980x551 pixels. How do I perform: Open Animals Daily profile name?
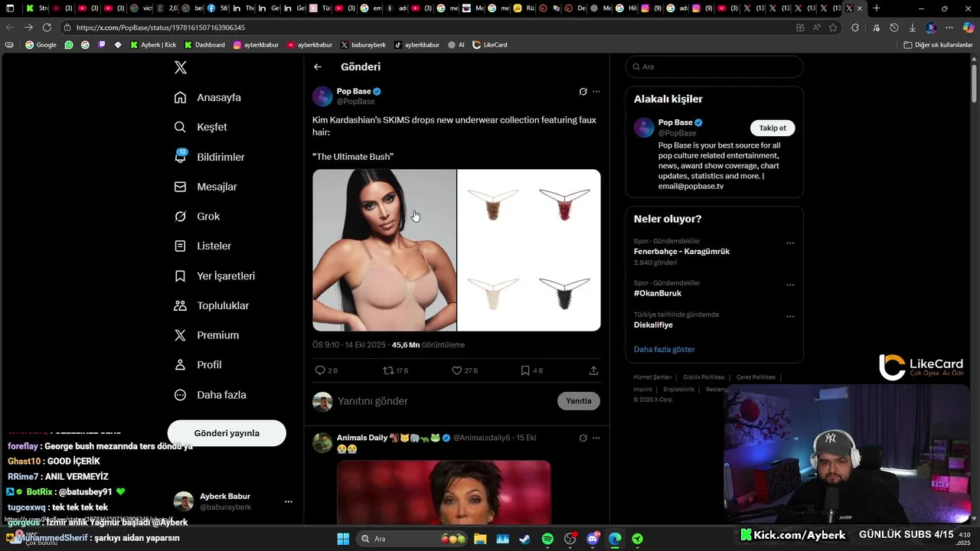click(x=362, y=438)
